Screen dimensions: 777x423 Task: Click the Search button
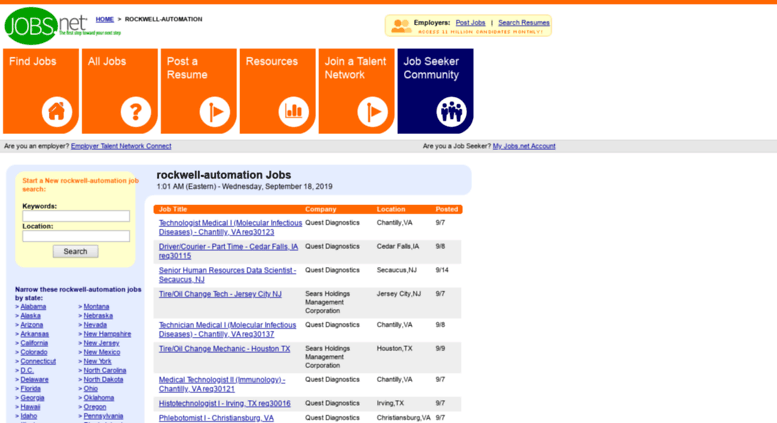[x=75, y=252]
